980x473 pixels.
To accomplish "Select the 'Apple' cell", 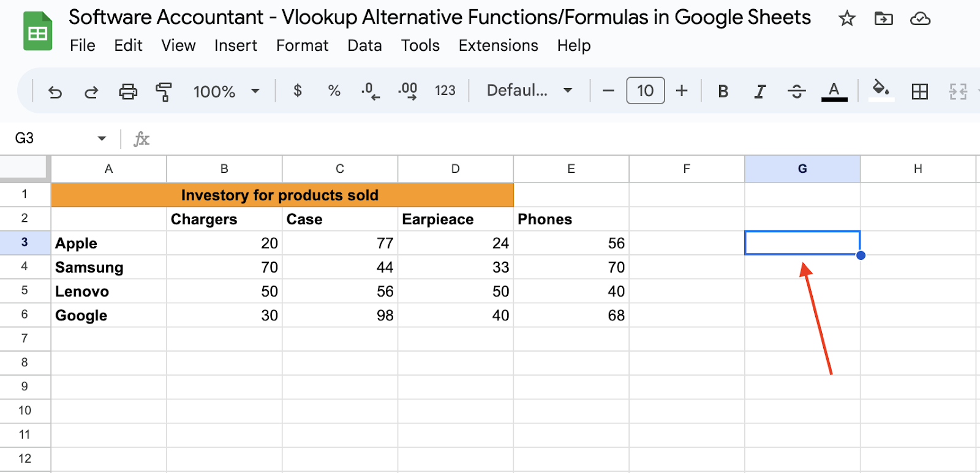I will 108,243.
